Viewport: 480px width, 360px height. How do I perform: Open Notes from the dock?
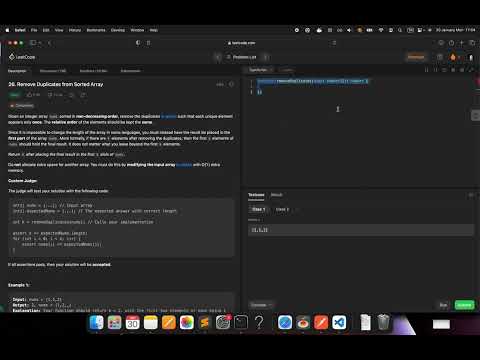(150, 322)
